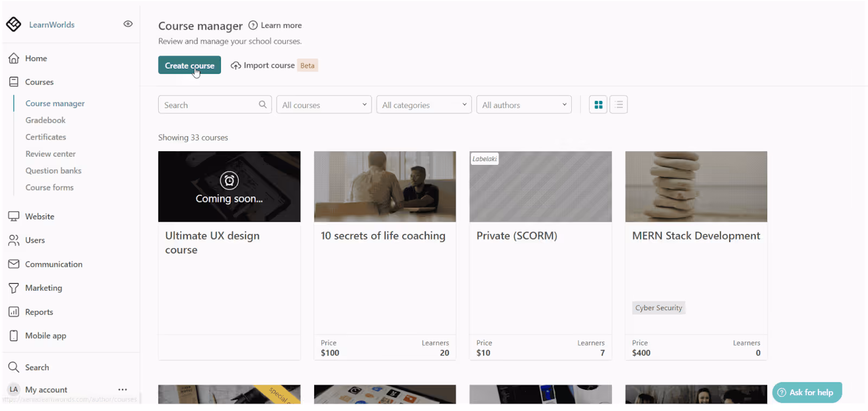Click the MERN Stack Development title
Viewport: 868px width, 411px height.
(696, 236)
